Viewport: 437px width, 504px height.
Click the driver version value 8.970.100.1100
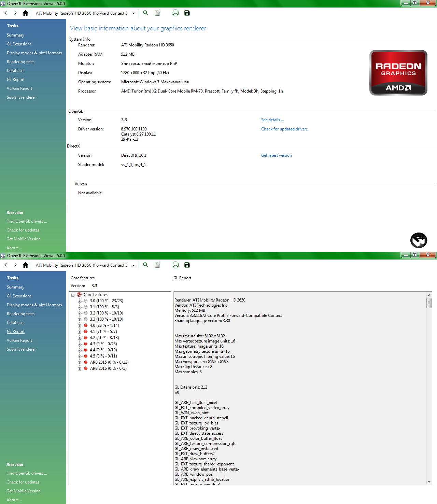pyautogui.click(x=134, y=129)
